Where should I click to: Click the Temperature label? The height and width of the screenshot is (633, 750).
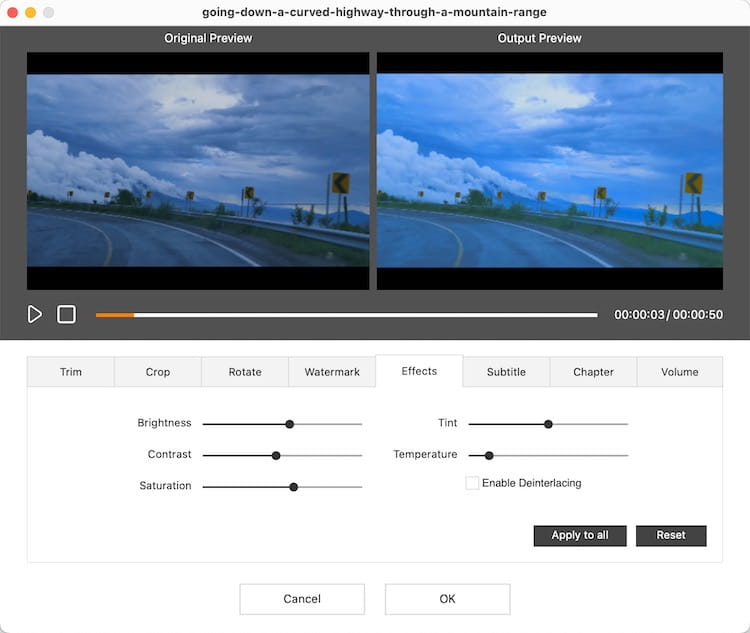click(x=425, y=455)
